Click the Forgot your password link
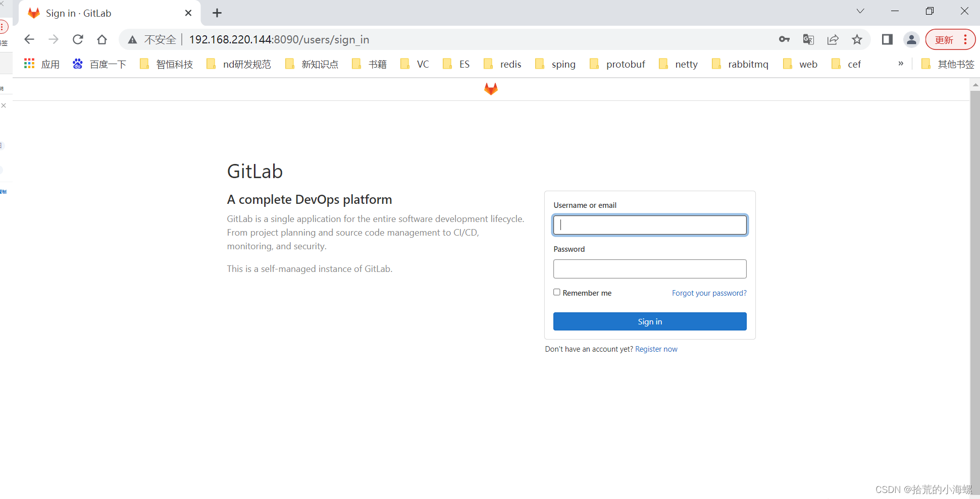Image resolution: width=980 pixels, height=499 pixels. pos(709,293)
